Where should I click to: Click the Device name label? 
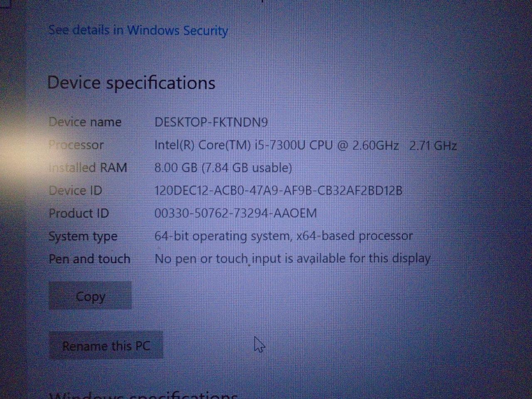(85, 122)
